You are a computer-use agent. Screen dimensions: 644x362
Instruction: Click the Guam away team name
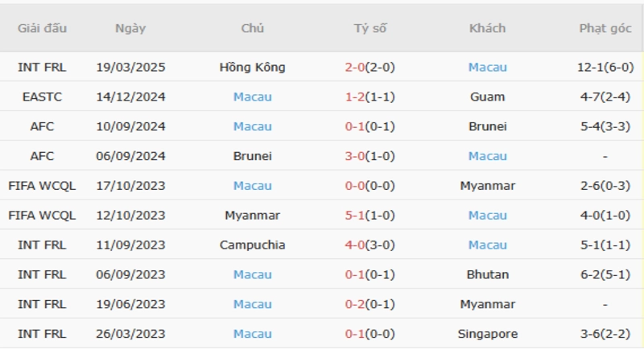coord(487,97)
